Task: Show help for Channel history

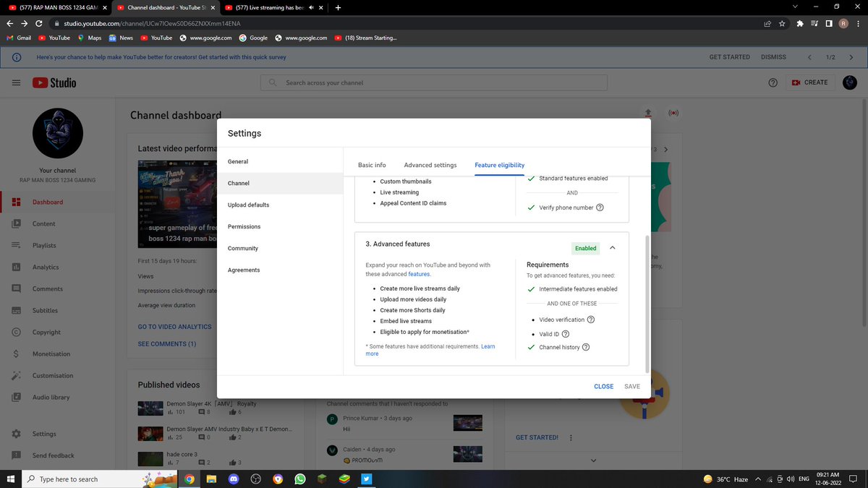Action: point(586,348)
